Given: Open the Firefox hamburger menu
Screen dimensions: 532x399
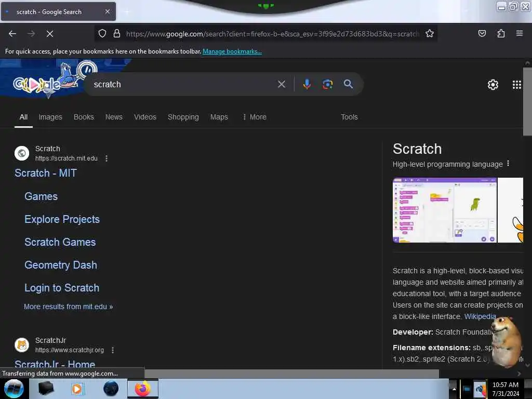Looking at the screenshot, I should pyautogui.click(x=520, y=33).
